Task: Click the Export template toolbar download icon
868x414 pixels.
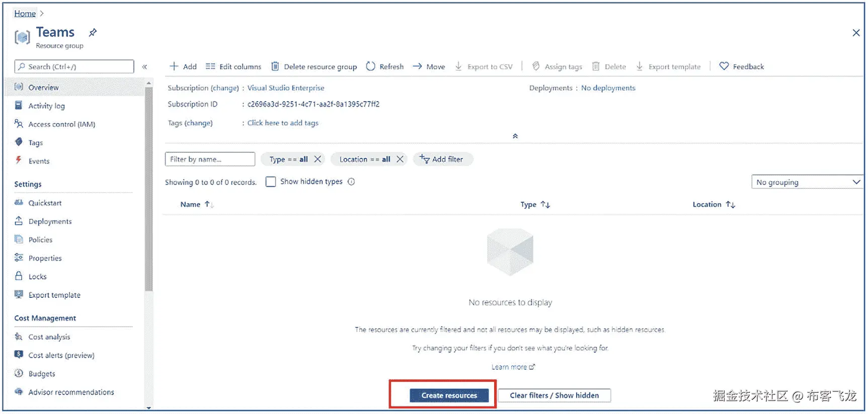Action: [x=640, y=66]
